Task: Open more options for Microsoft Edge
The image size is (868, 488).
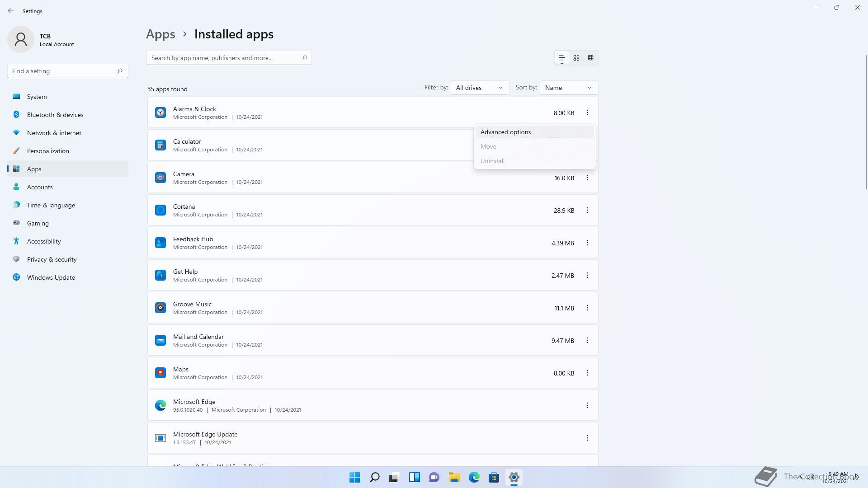Action: 587,405
